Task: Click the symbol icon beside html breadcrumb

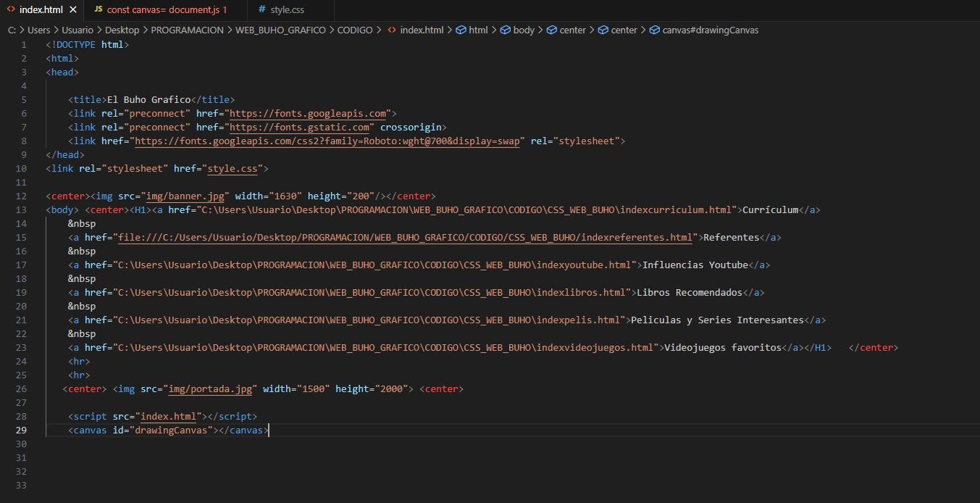Action: 461,30
